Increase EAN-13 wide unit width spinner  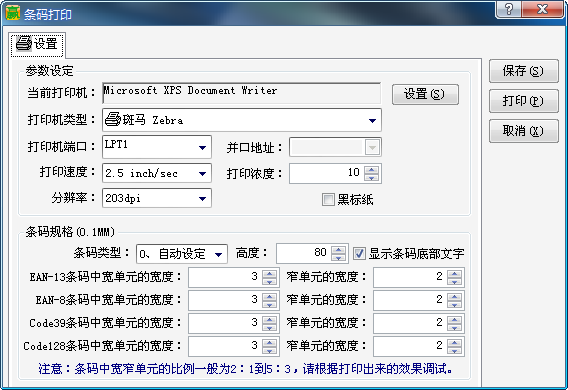point(270,274)
